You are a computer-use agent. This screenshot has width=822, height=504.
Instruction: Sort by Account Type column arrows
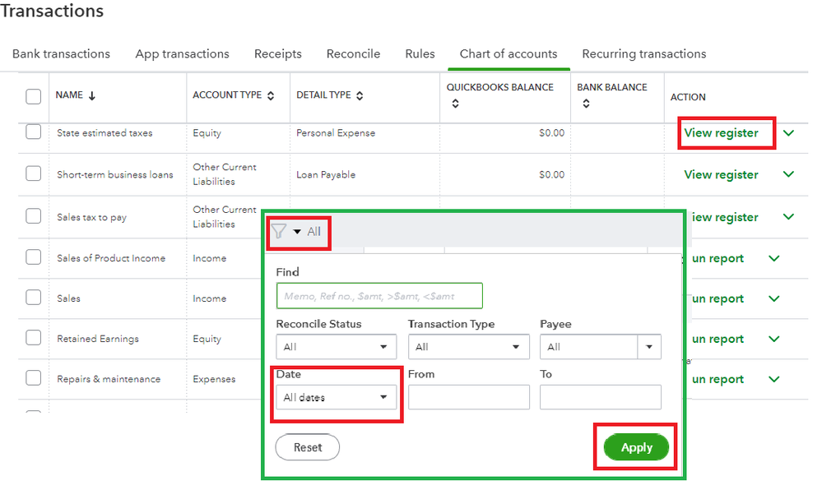271,96
